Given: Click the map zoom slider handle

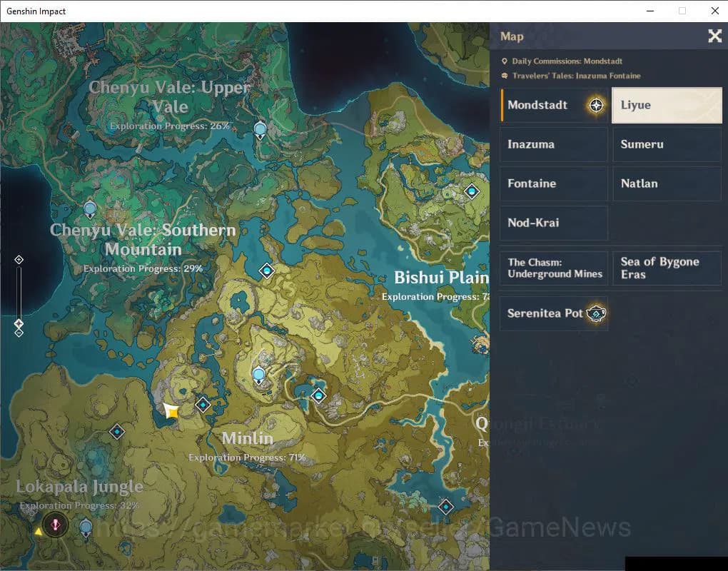Looking at the screenshot, I should click(x=19, y=323).
